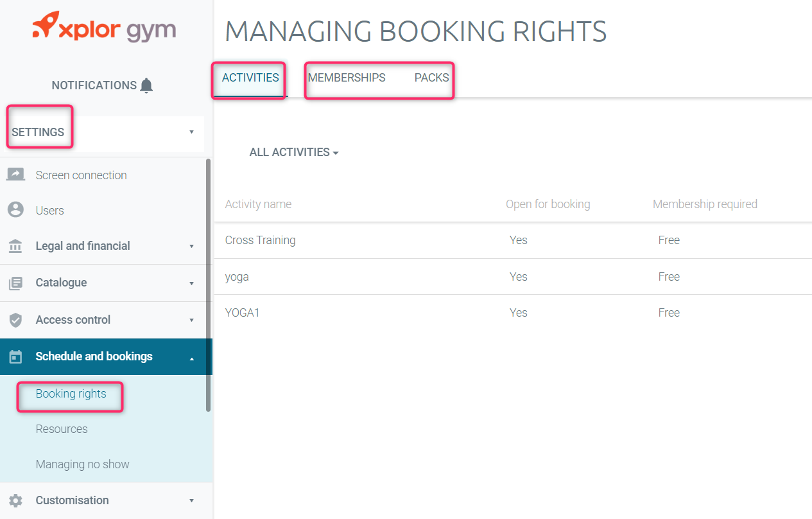Click the sidebar vertical scrollbar
Image resolution: width=812 pixels, height=519 pixels.
pyautogui.click(x=208, y=285)
